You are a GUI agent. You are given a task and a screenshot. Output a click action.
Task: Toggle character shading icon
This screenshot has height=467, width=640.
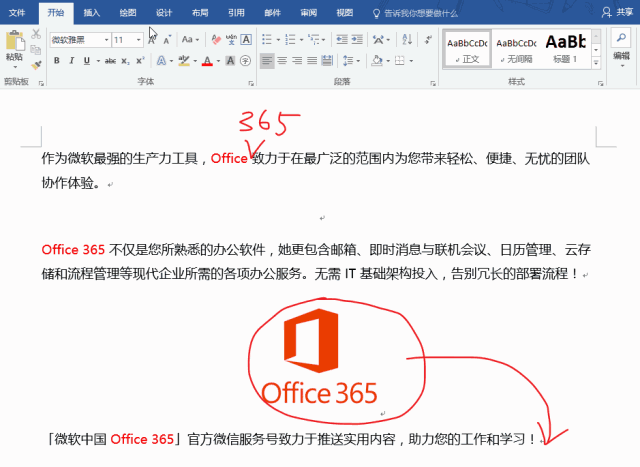(230, 61)
